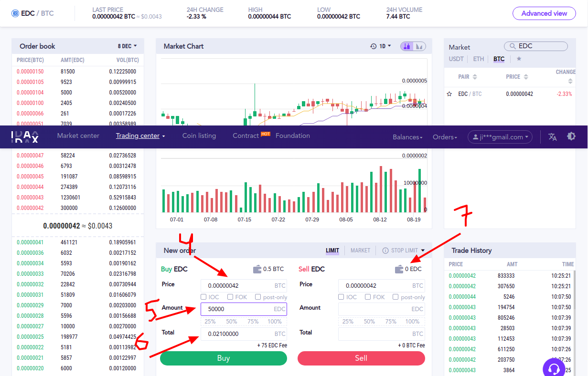Enable post-only checkbox in Buy form
The width and height of the screenshot is (588, 376).
tap(258, 297)
